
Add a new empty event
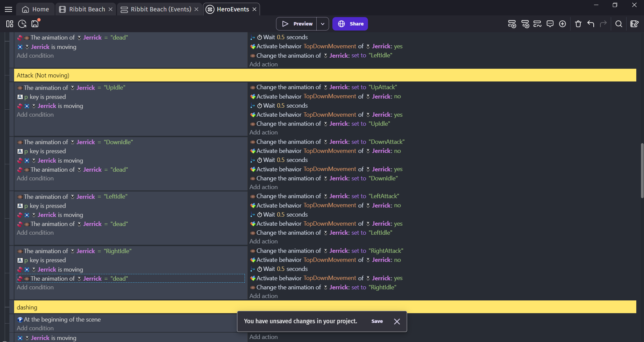(512, 24)
